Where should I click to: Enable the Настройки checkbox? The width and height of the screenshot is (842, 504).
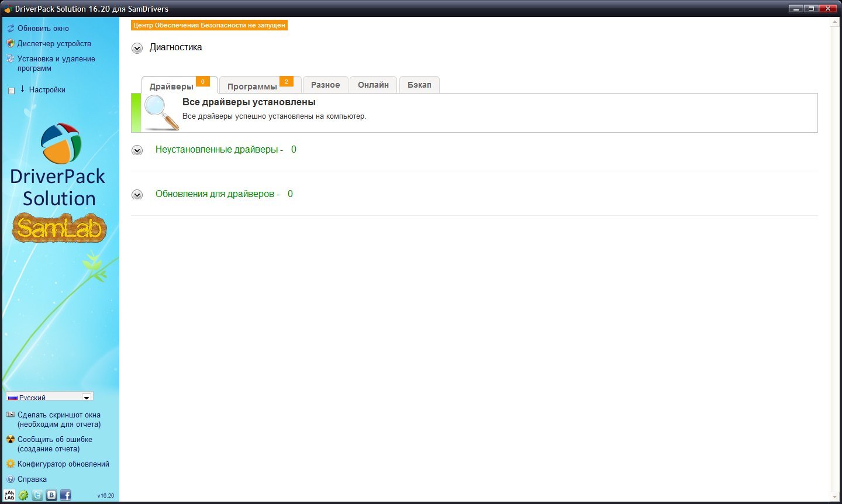pyautogui.click(x=11, y=91)
